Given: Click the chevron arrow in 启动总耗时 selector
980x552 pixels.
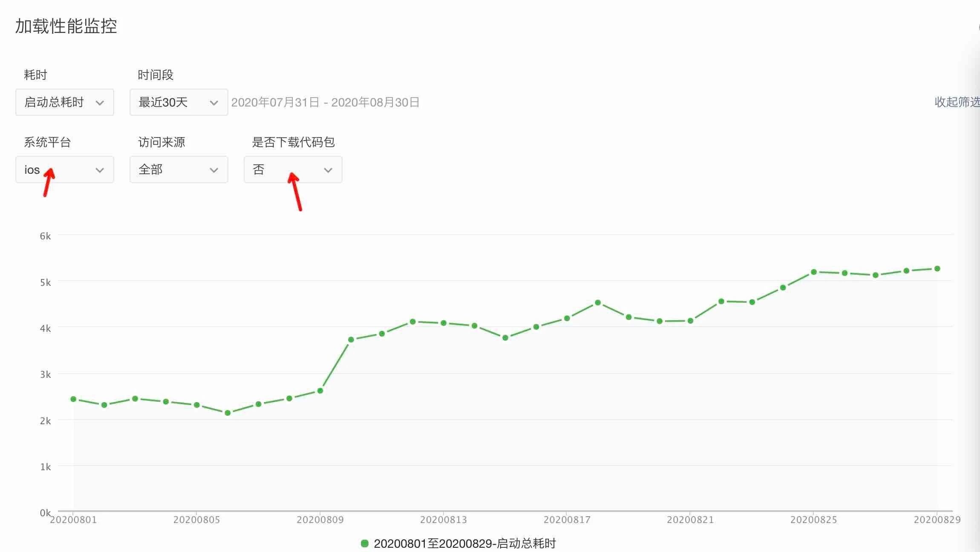Looking at the screenshot, I should (x=100, y=103).
